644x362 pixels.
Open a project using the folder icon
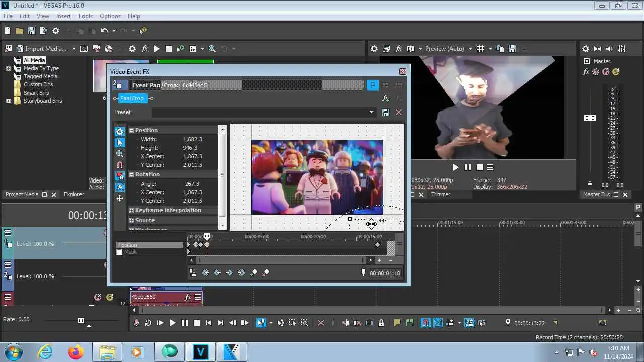pyautogui.click(x=19, y=31)
